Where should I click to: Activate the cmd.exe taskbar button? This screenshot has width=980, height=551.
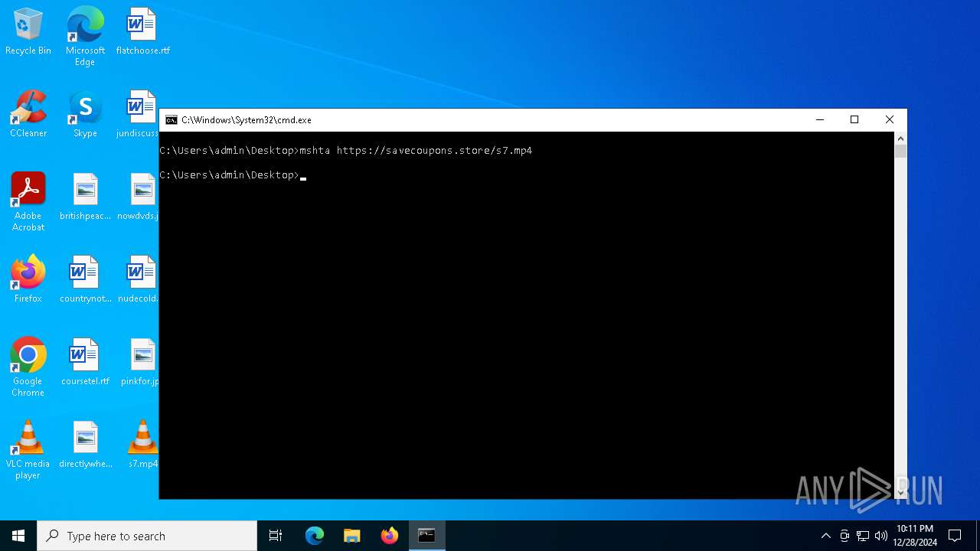tap(426, 536)
